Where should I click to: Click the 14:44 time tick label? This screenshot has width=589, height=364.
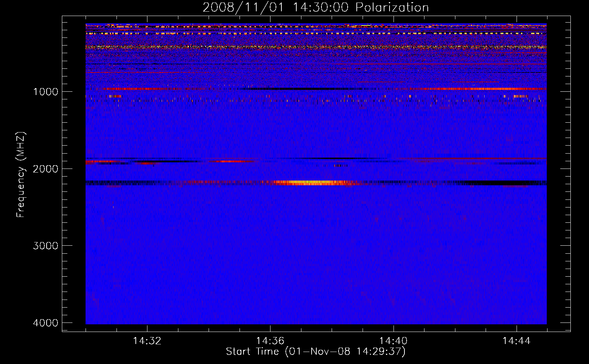pyautogui.click(x=517, y=341)
